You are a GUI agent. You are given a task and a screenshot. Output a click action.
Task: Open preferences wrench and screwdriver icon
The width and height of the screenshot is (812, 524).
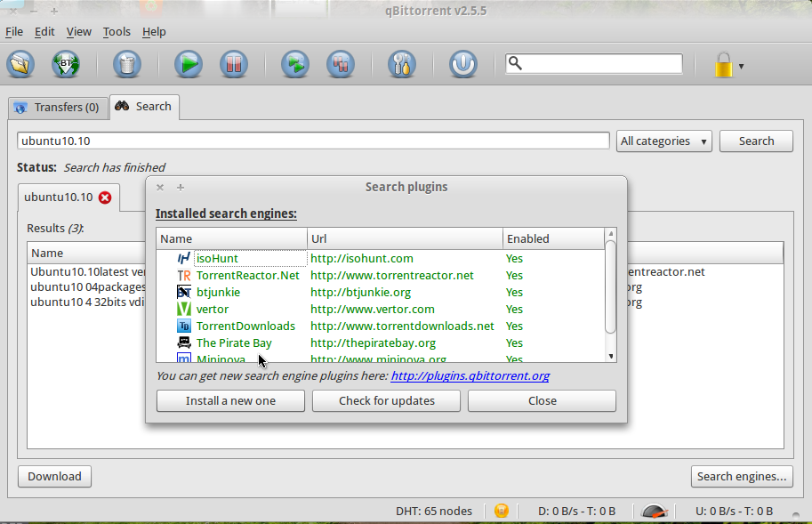pyautogui.click(x=402, y=65)
